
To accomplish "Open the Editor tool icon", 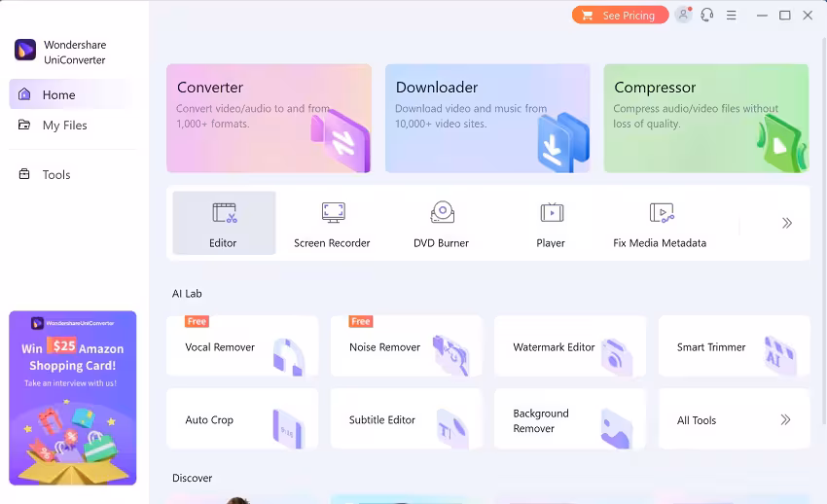I will click(224, 213).
